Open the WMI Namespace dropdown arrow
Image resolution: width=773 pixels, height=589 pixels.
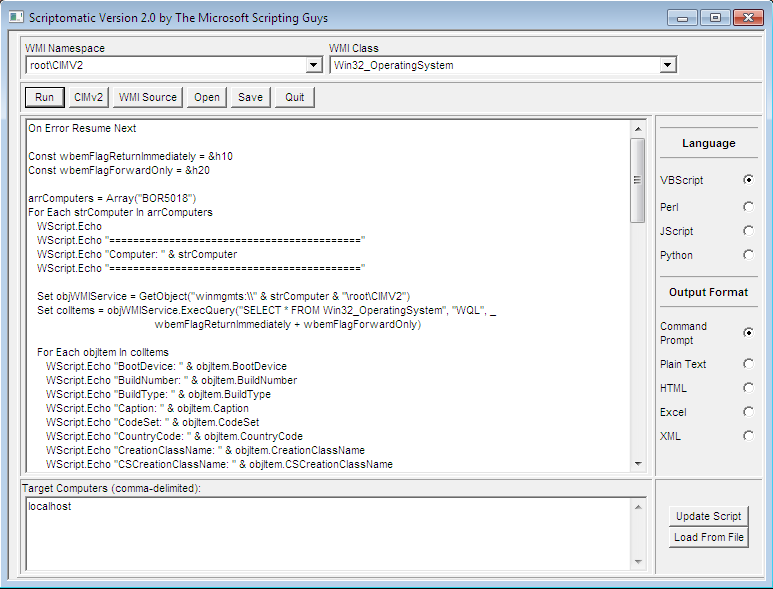pos(314,65)
